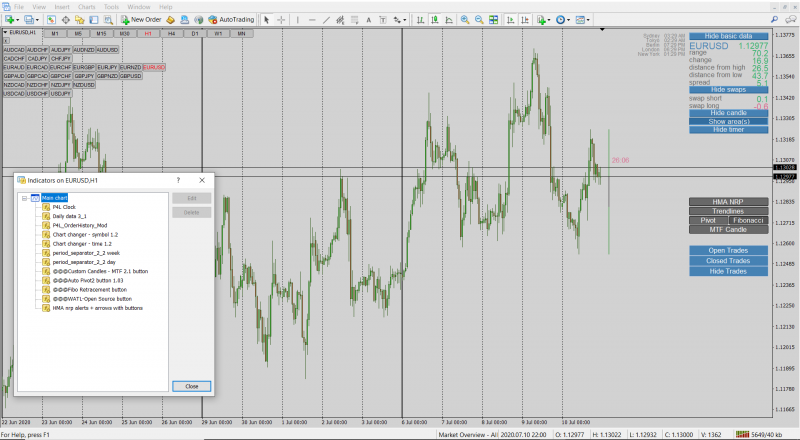Click the New Chart toolbar icon

coord(11,19)
